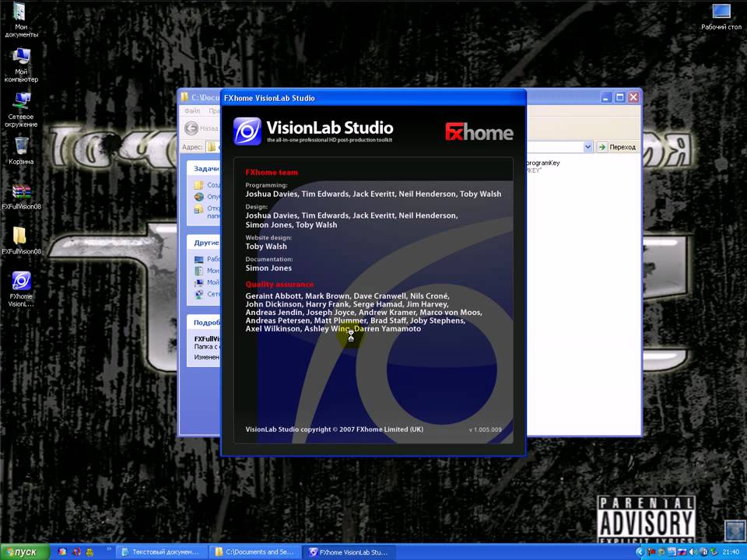This screenshot has height=560, width=747.
Task: Open the Файл menu in Explorer
Action: click(x=192, y=110)
